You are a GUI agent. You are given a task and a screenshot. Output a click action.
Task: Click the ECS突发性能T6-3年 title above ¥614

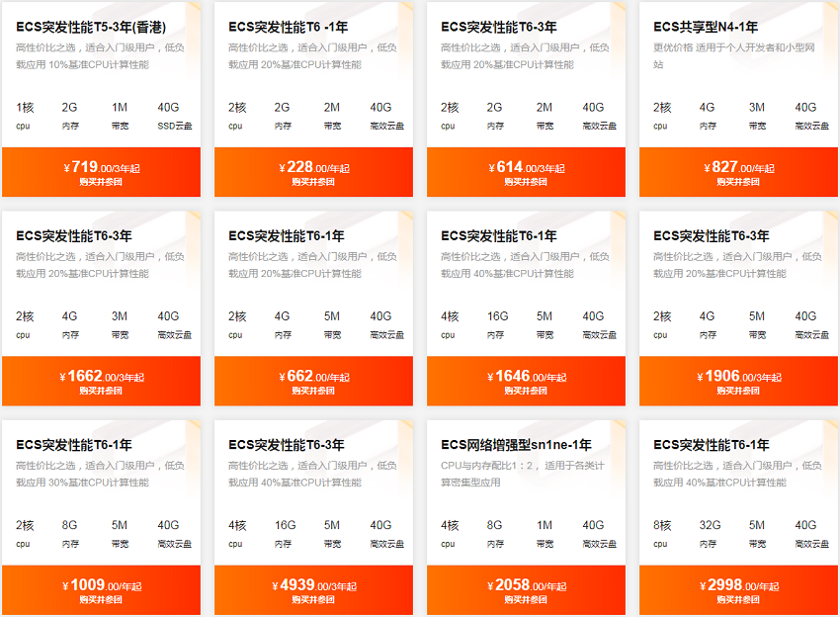click(x=499, y=27)
